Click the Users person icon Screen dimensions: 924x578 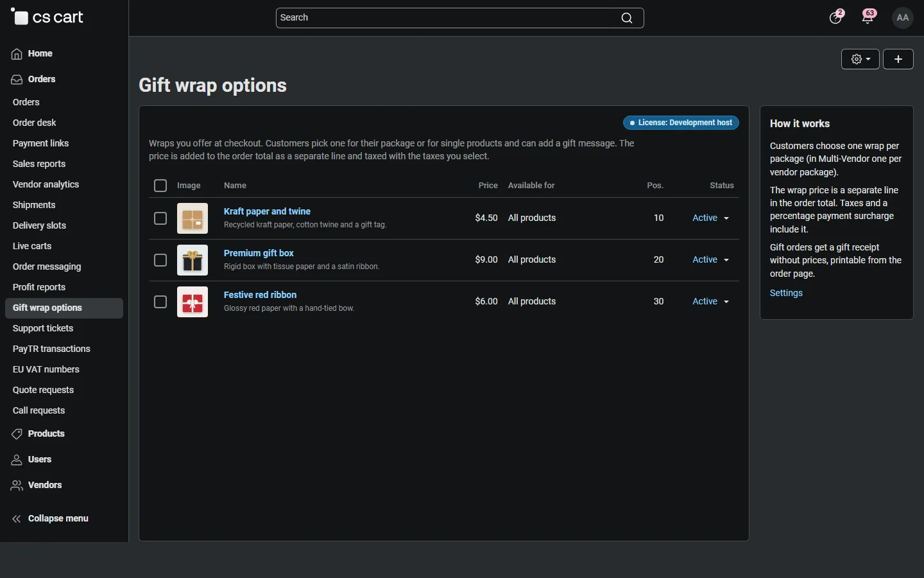click(17, 460)
